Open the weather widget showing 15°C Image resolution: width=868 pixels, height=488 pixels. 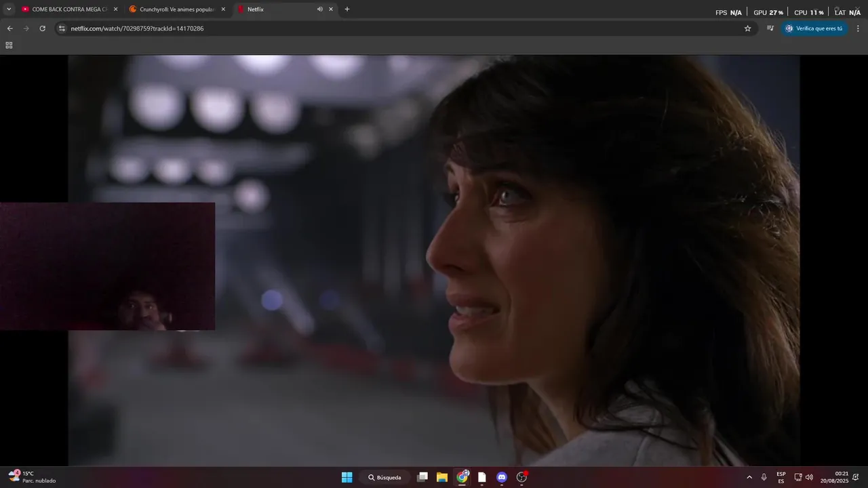[x=32, y=477]
